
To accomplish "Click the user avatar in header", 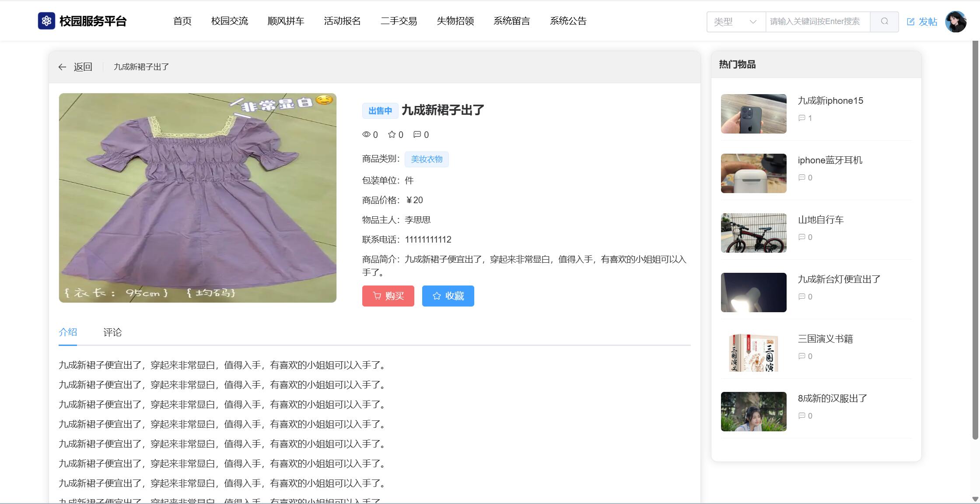I will tap(955, 21).
